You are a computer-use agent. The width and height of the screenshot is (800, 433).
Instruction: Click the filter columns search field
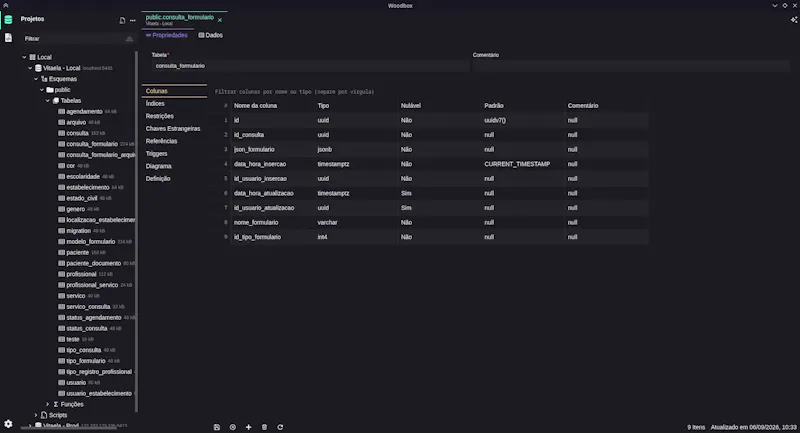point(431,92)
